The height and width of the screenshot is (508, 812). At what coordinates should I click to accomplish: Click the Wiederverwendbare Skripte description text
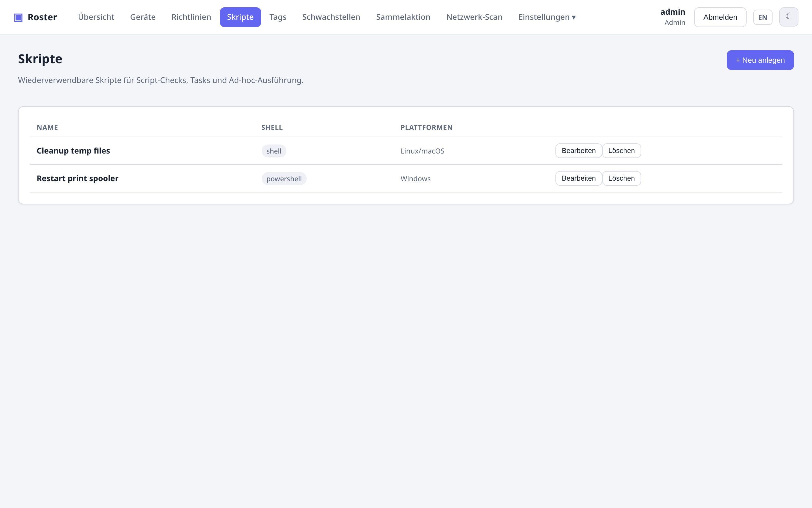161,80
